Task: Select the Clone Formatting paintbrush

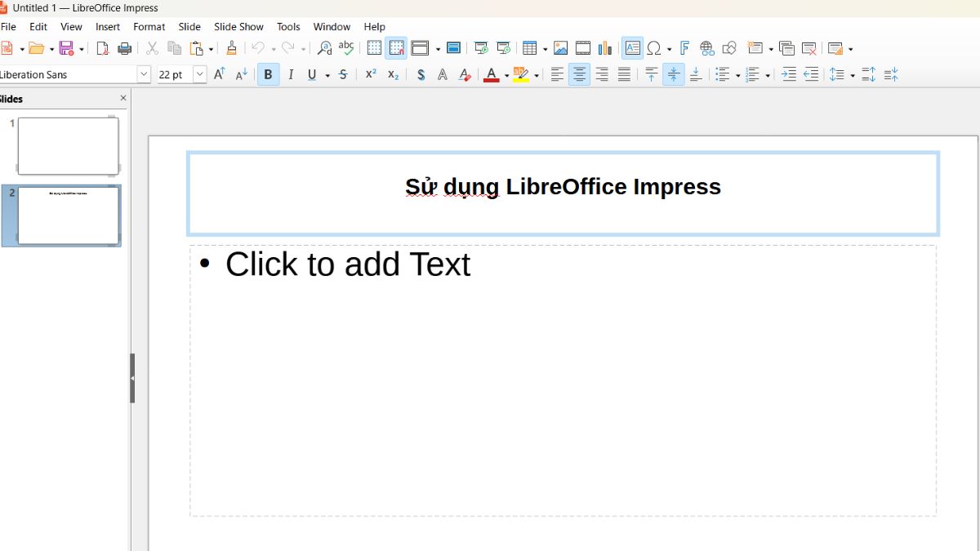Action: (x=232, y=48)
